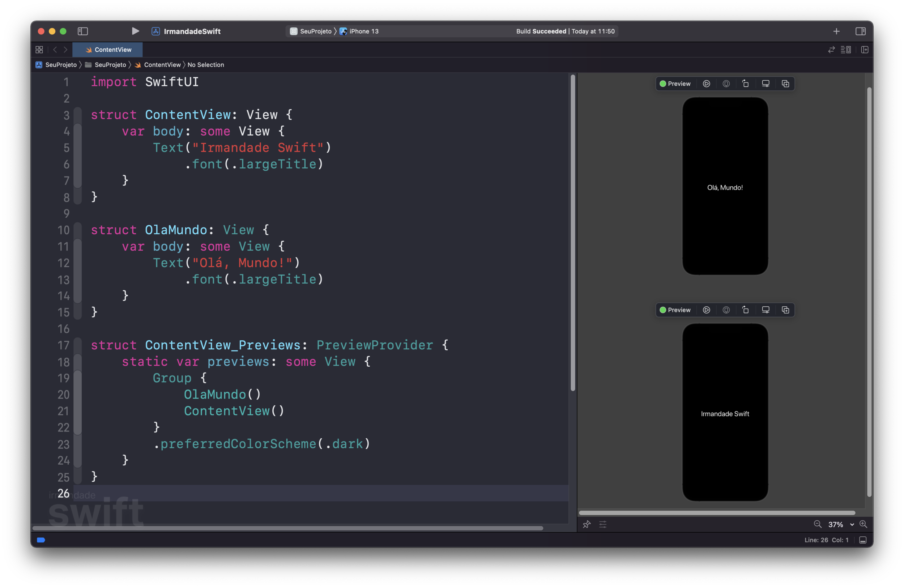
Task: Open the iPhone 13 destination selector
Action: (x=359, y=31)
